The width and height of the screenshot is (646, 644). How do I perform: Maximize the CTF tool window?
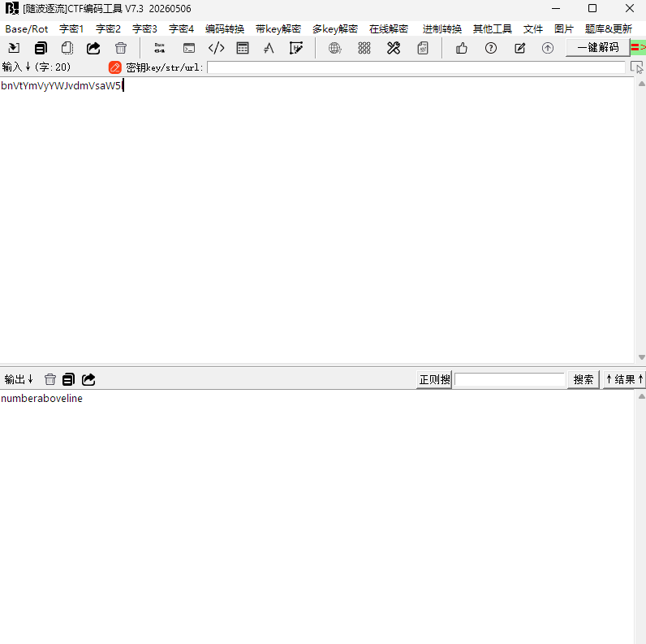point(592,8)
